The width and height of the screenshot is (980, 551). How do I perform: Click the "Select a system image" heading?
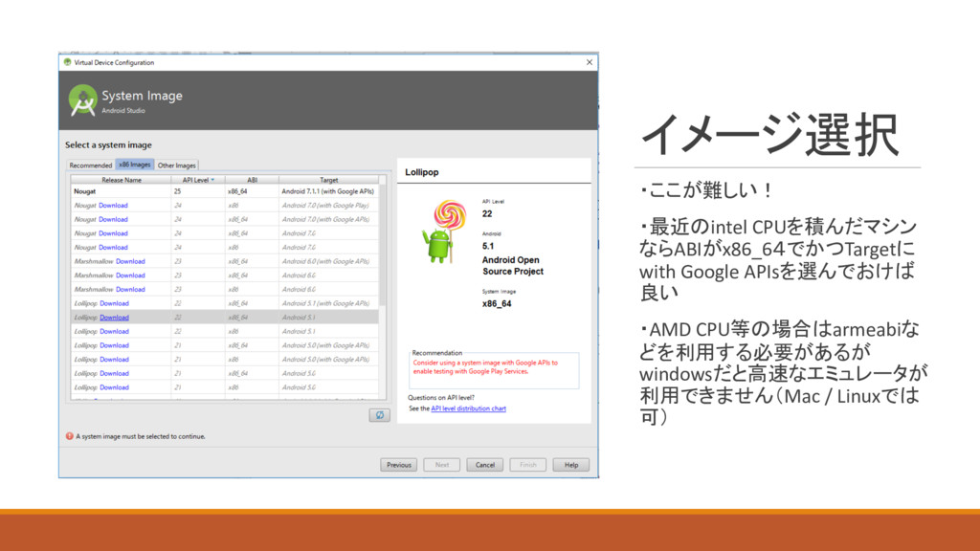point(109,145)
